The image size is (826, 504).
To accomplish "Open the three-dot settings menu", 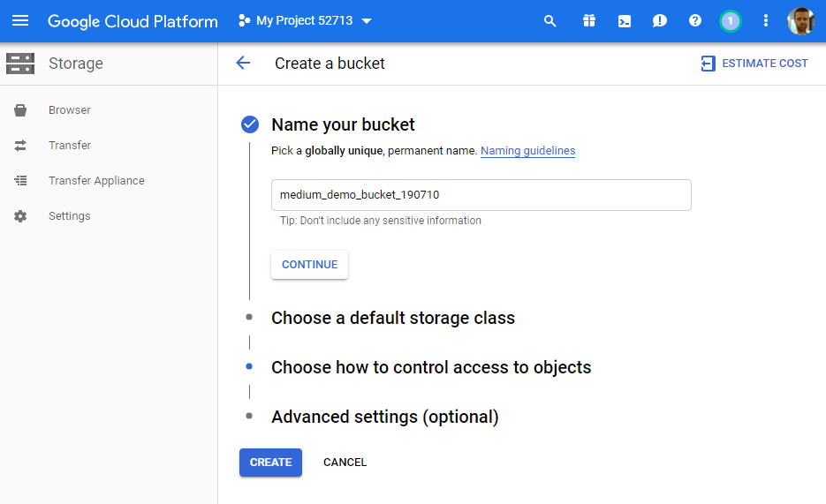I will point(765,20).
